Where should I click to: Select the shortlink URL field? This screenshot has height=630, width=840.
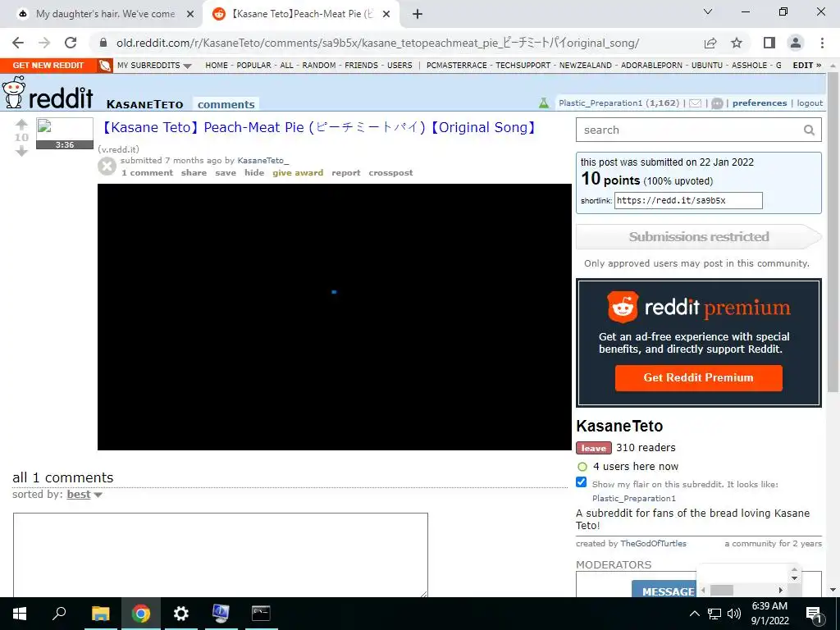688,200
